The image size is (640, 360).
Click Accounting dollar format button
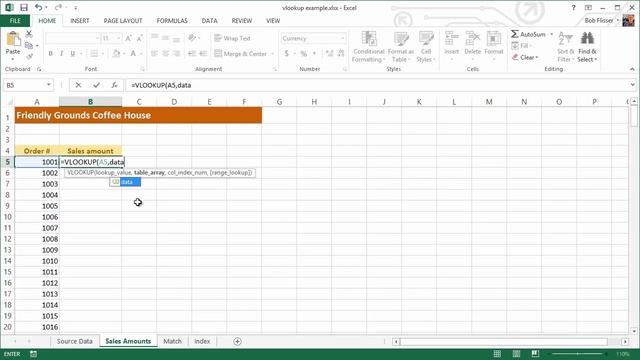(287, 53)
